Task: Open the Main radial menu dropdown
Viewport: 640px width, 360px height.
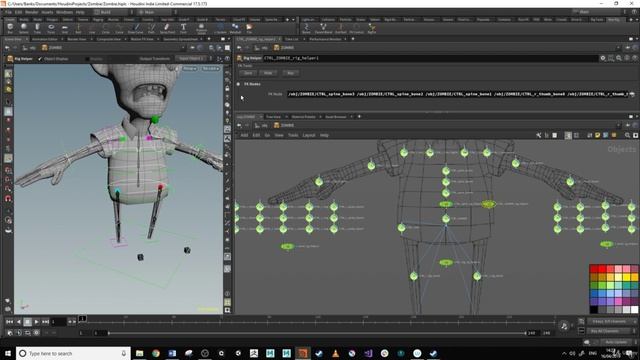Action: click(157, 12)
